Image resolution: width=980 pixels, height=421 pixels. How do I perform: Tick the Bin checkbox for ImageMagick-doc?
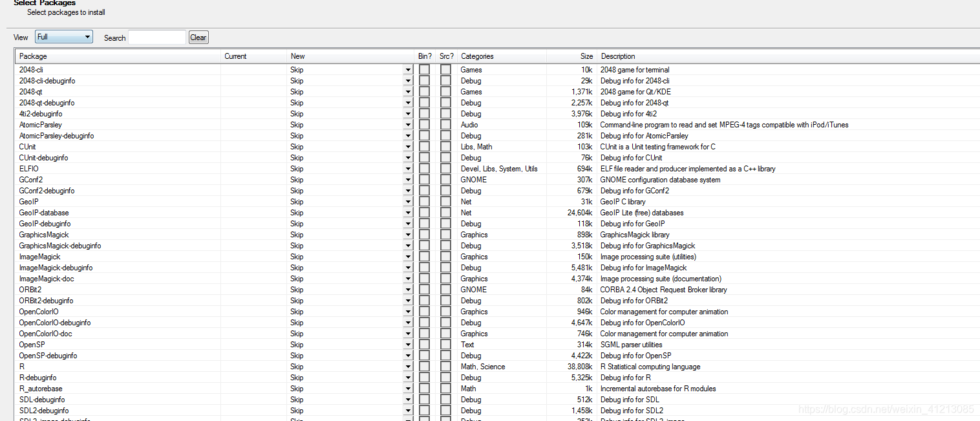click(x=424, y=279)
